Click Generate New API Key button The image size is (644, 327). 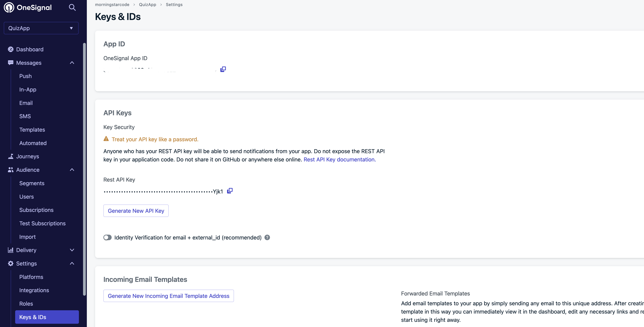click(x=136, y=211)
